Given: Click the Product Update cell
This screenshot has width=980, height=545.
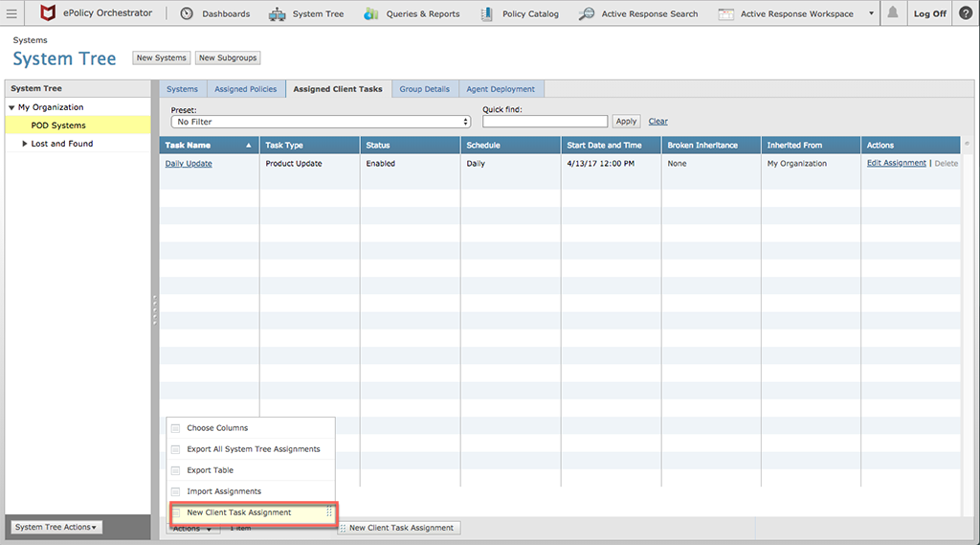Looking at the screenshot, I should pyautogui.click(x=294, y=164).
